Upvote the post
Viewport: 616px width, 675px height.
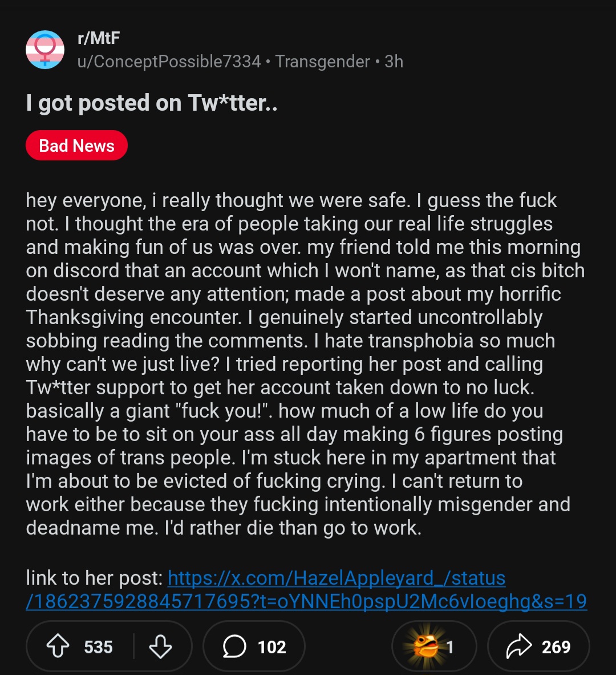[x=58, y=646]
